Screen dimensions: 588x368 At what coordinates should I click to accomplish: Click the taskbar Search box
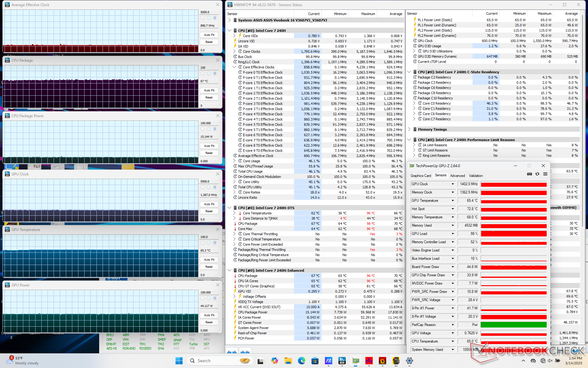pyautogui.click(x=221, y=361)
